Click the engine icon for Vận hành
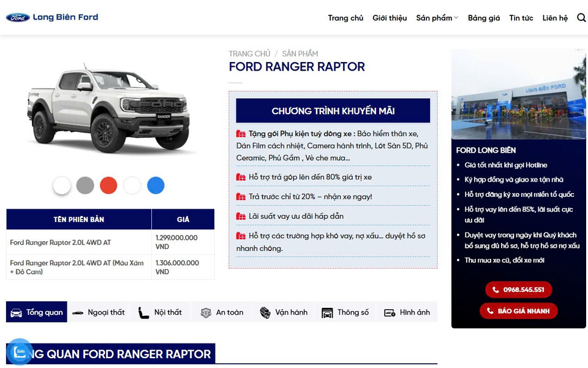The width and height of the screenshot is (588, 368). pos(265,313)
